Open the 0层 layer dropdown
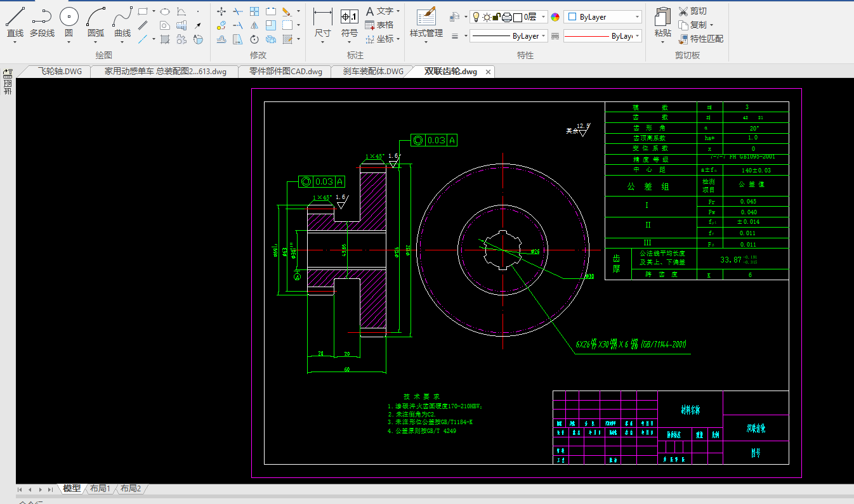Viewport: 854px width, 504px height. coord(542,17)
